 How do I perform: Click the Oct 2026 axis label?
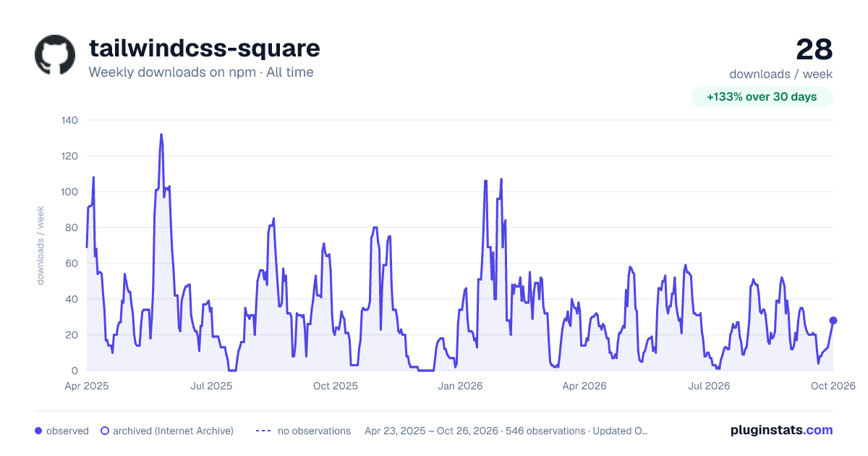833,386
